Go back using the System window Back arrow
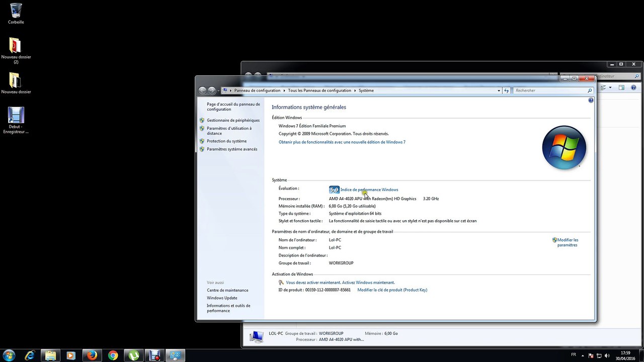The width and height of the screenshot is (644, 362). coord(202,90)
